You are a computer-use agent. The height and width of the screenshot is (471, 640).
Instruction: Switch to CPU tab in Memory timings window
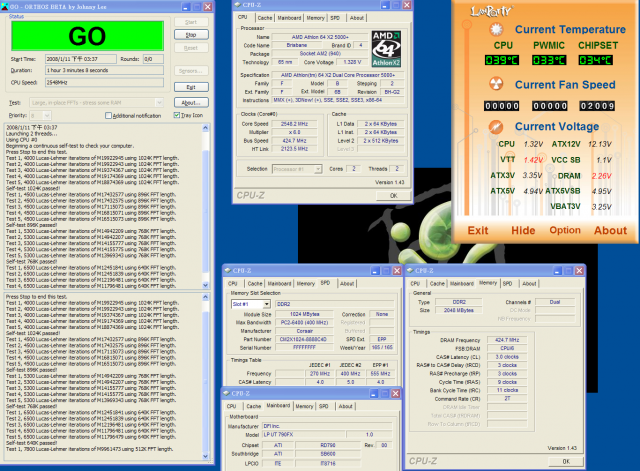415,284
